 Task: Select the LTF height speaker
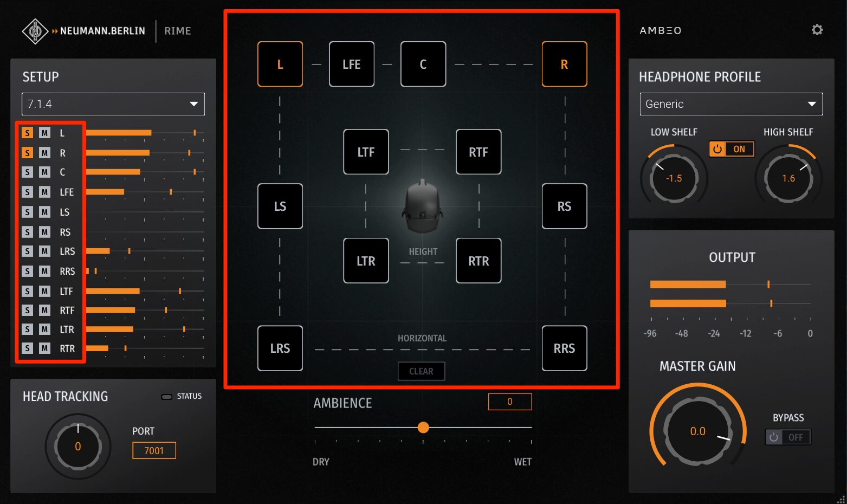click(x=366, y=152)
